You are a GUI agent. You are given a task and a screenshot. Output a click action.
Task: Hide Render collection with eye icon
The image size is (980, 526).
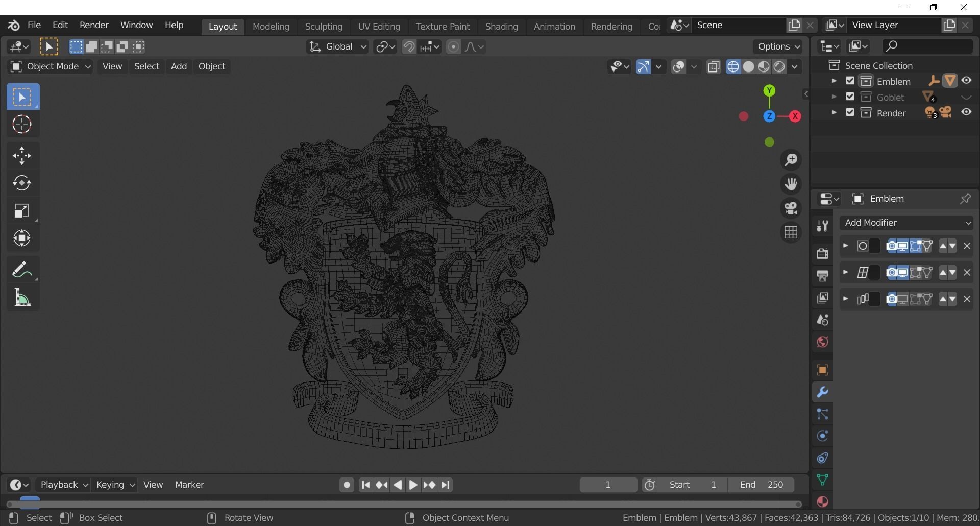point(966,112)
